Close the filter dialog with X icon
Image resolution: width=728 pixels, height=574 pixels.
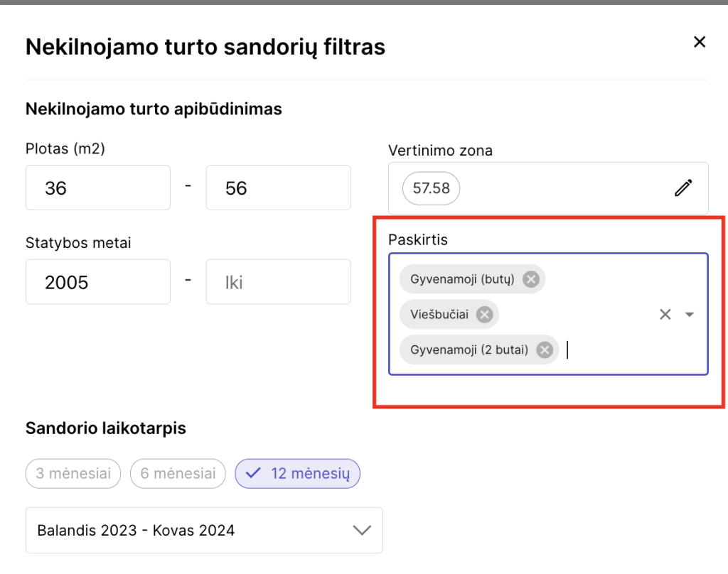[x=700, y=43]
